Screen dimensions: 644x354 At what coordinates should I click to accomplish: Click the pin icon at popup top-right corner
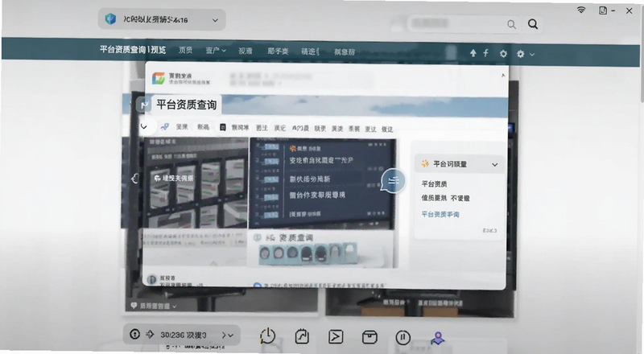tap(502, 76)
